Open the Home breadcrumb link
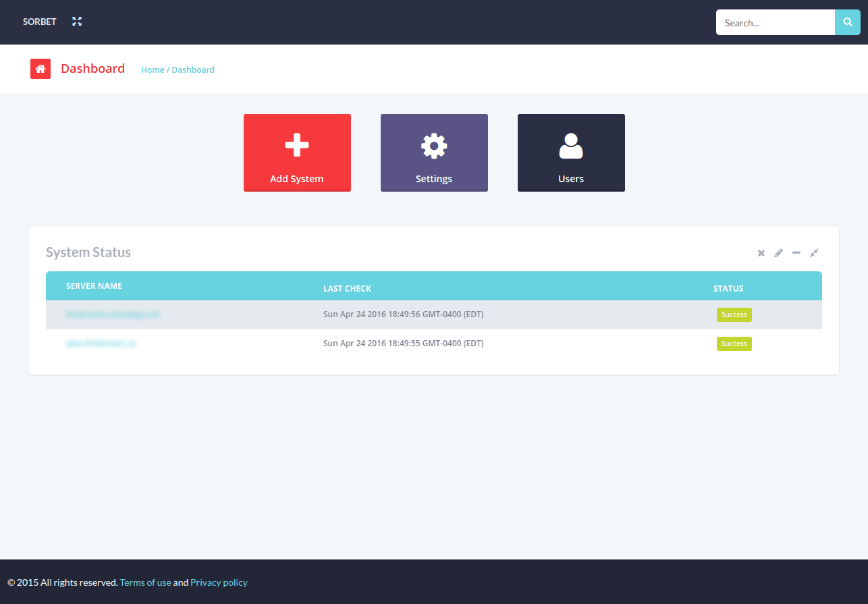The image size is (868, 604). click(153, 70)
